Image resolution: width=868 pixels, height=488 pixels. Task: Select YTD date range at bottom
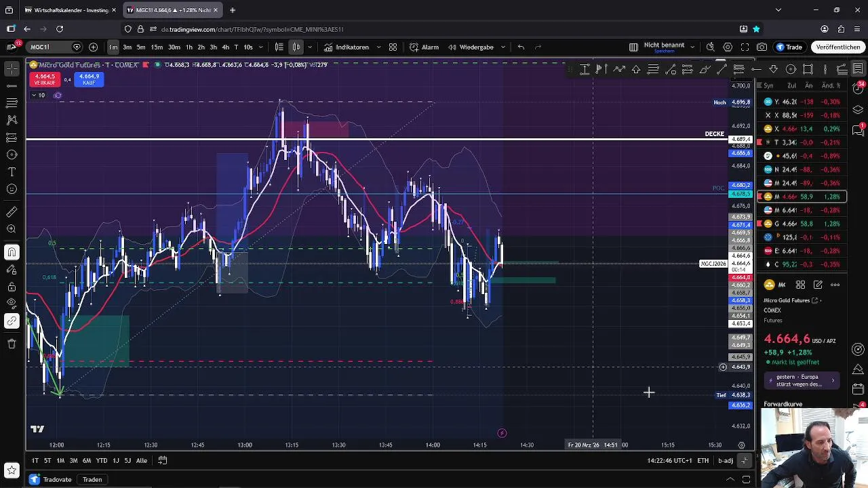pos(101,461)
